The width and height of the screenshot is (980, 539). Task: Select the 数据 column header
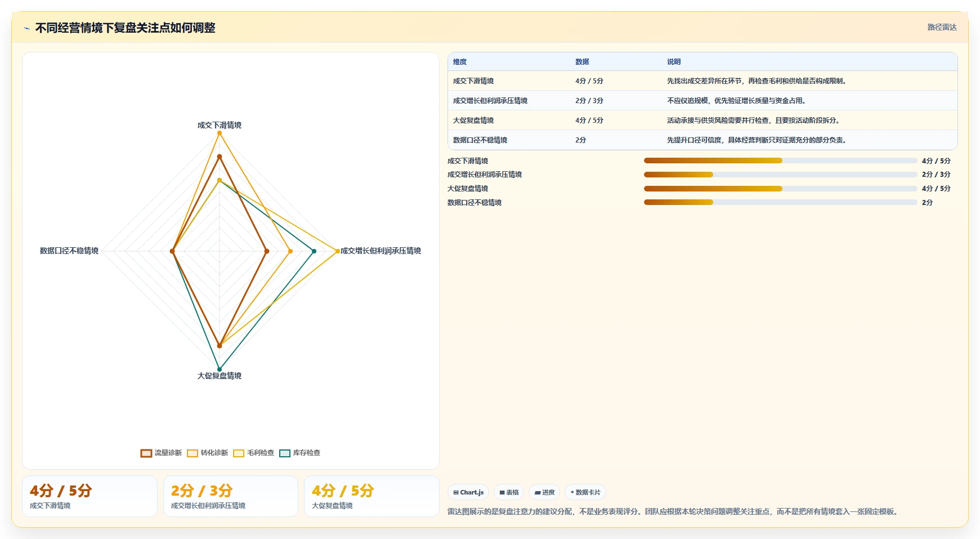coord(582,62)
